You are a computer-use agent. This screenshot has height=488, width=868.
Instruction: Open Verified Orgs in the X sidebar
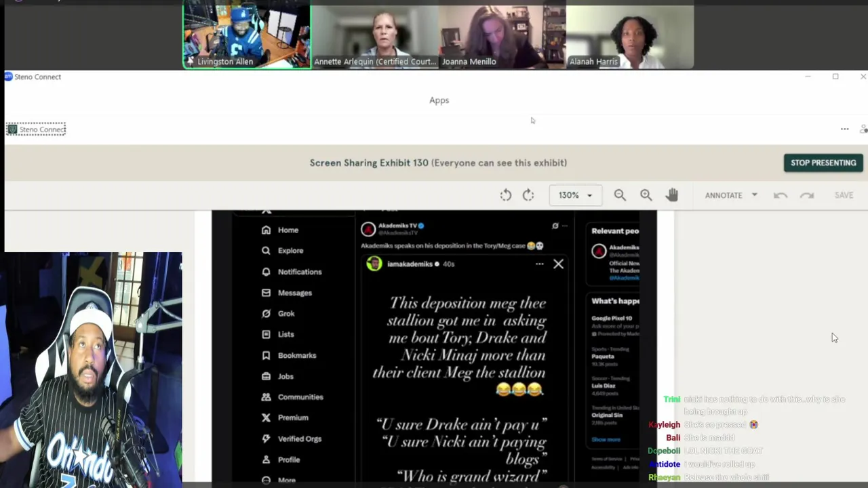click(x=292, y=439)
